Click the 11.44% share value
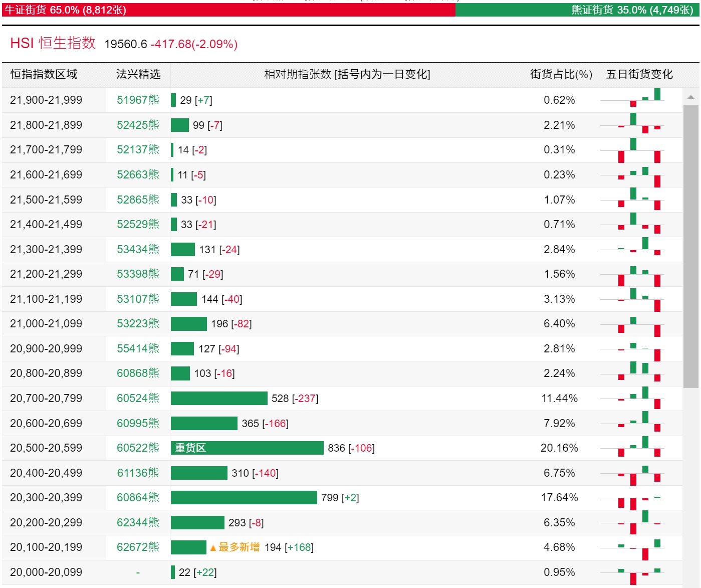Viewport: 701px width, 588px height. pos(559,398)
